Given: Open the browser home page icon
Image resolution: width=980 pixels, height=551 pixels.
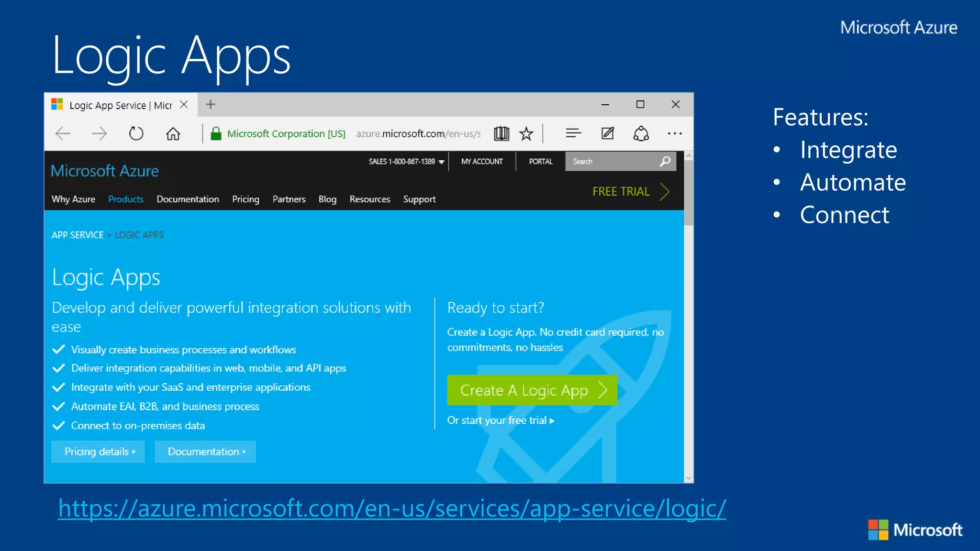Looking at the screenshot, I should (x=173, y=133).
